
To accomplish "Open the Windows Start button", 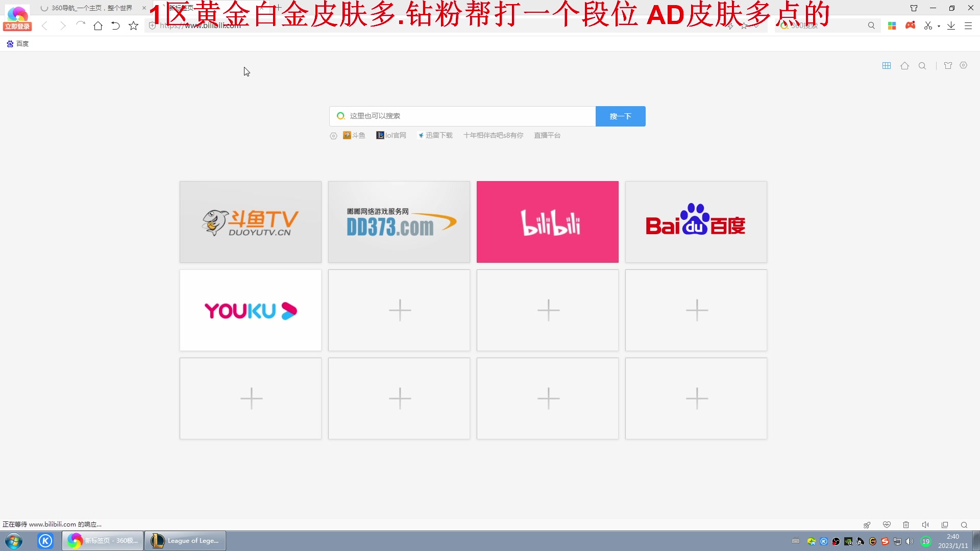I will click(x=14, y=541).
